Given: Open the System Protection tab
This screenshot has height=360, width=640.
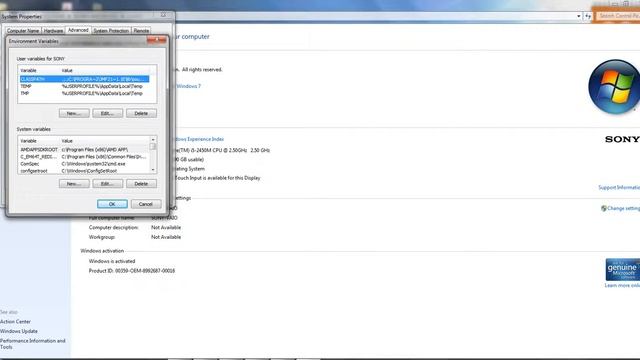Looking at the screenshot, I should coord(111,31).
